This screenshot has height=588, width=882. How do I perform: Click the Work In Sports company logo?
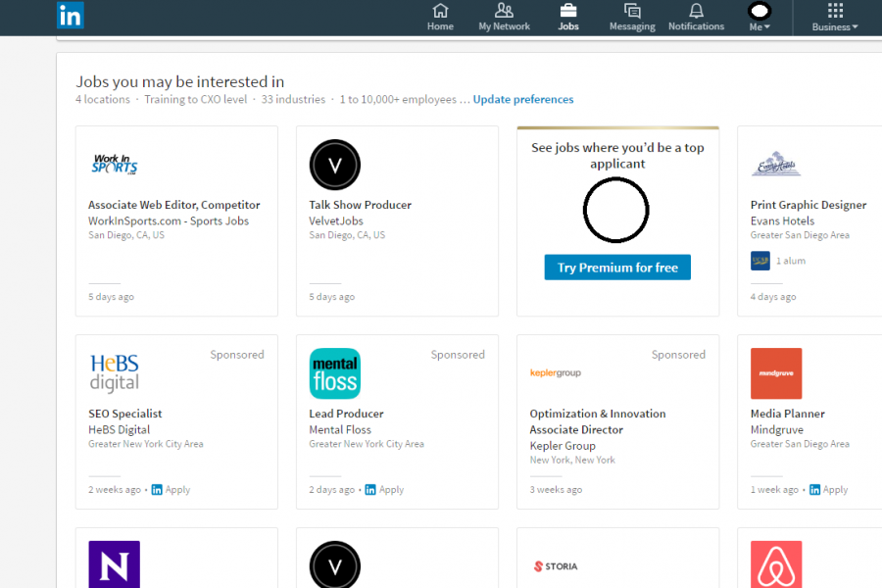115,165
